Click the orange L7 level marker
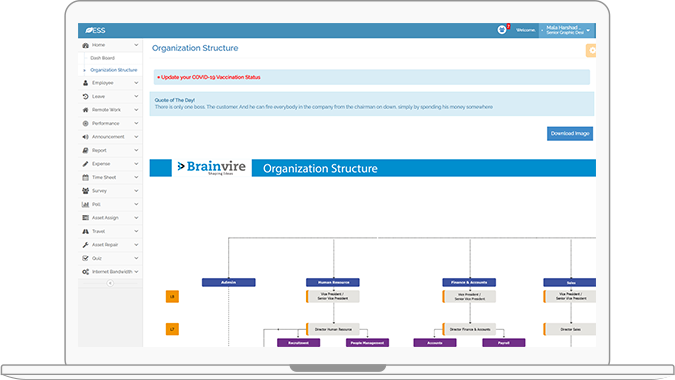Viewport: 675px width, 380px height. (172, 329)
